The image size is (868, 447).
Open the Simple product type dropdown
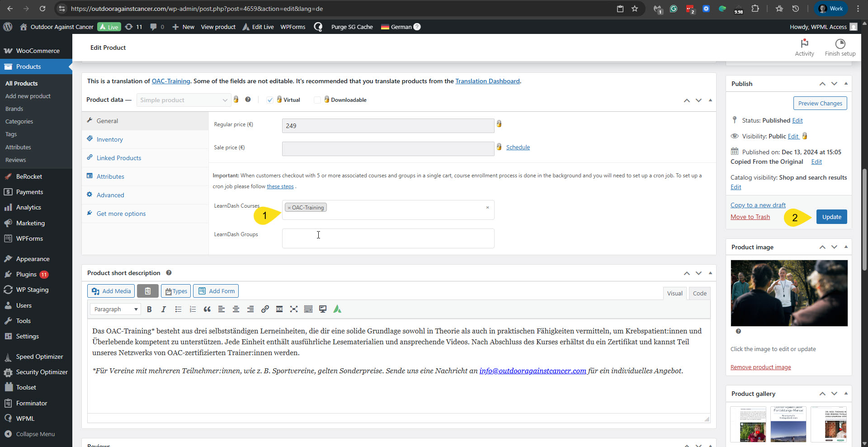[x=183, y=100]
